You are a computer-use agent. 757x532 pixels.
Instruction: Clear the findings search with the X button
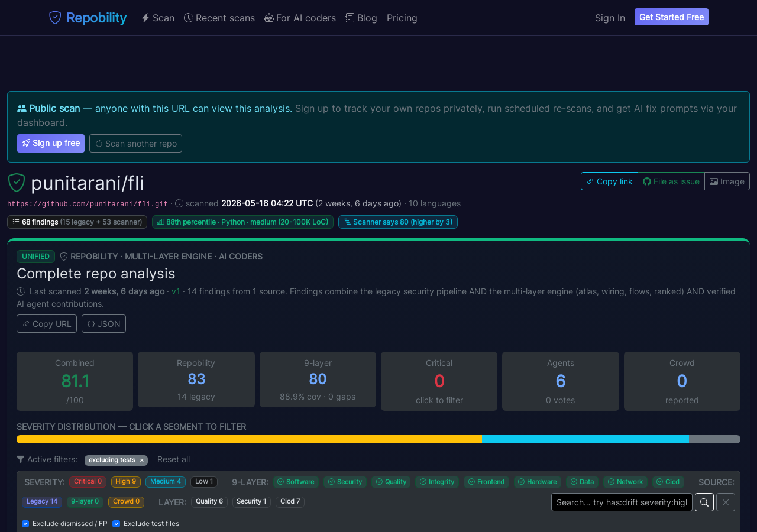[726, 502]
